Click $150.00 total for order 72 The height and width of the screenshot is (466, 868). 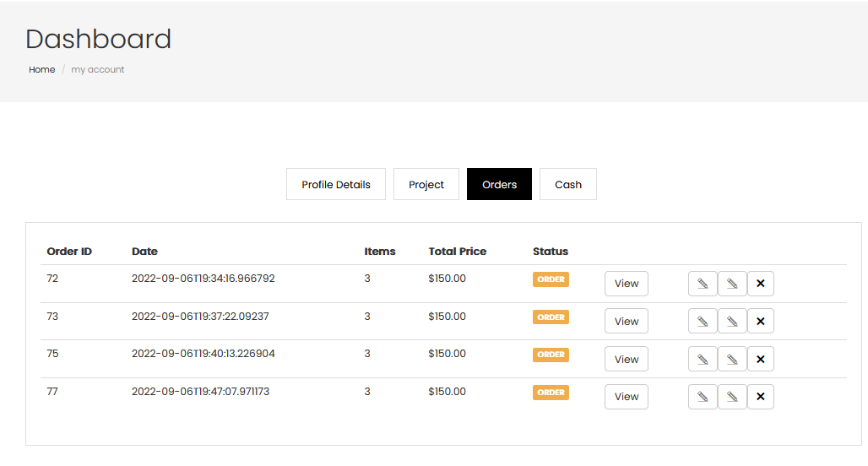pyautogui.click(x=448, y=279)
